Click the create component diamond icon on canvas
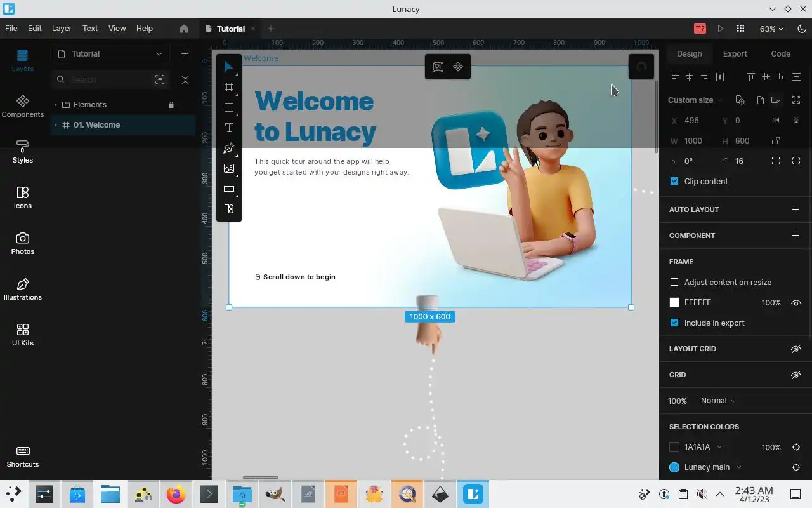 458,67
